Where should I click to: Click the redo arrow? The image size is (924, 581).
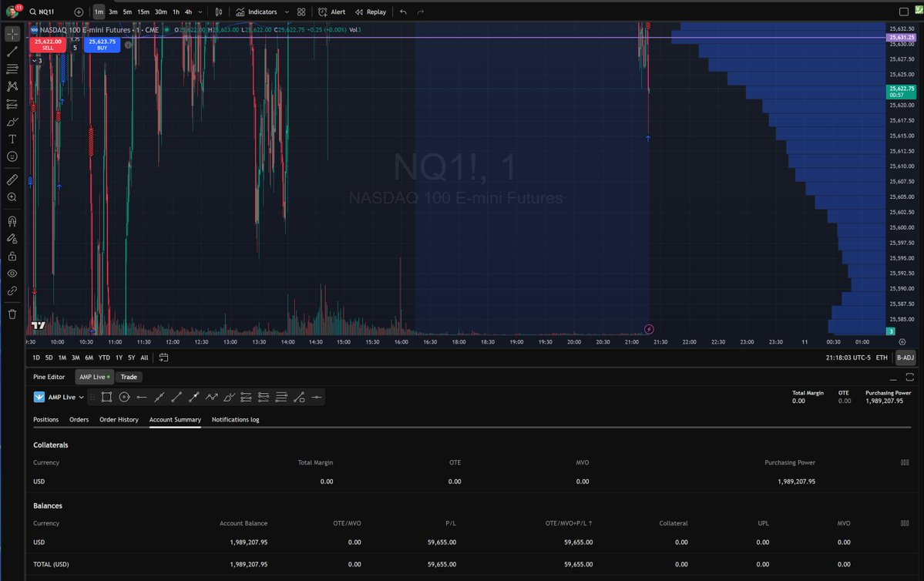tap(420, 12)
